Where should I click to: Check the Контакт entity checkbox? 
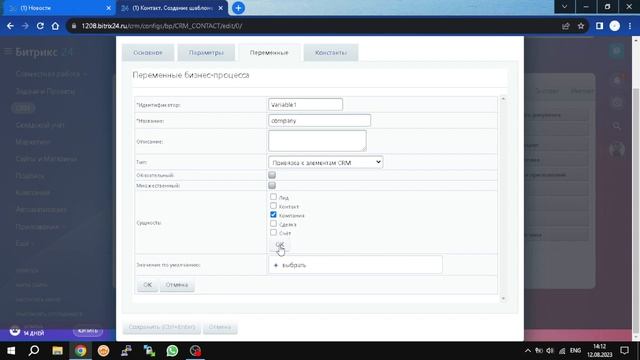(x=273, y=206)
